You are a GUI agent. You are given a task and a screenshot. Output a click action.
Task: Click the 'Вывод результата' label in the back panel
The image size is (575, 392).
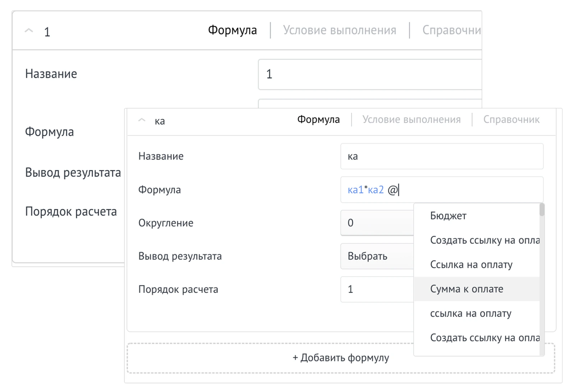click(x=73, y=173)
